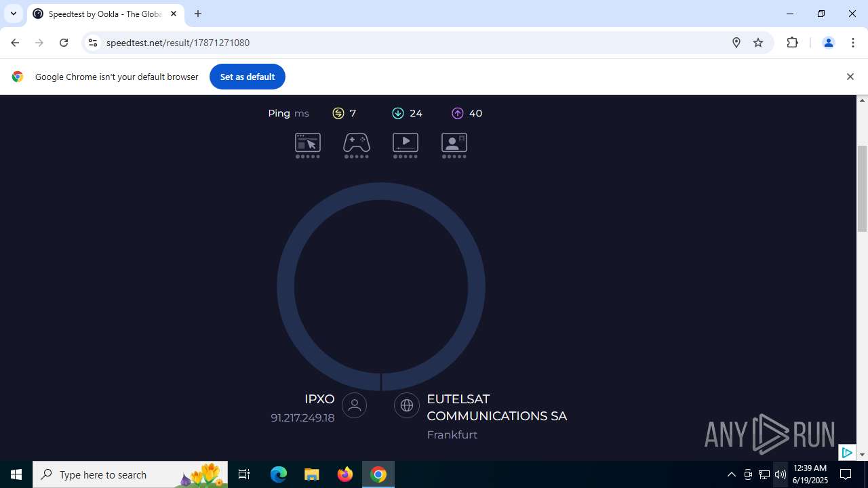Click the page vertical scrollbar thumb
Image resolution: width=868 pixels, height=488 pixels.
[x=863, y=188]
